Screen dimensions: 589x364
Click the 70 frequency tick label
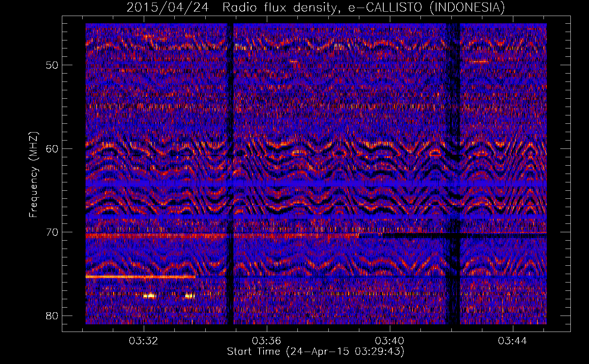click(52, 232)
